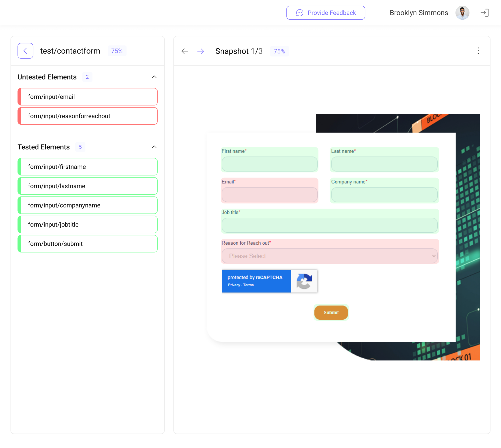Click the 75% badge next to test/contactform
This screenshot has height=448, width=501.
point(117,51)
